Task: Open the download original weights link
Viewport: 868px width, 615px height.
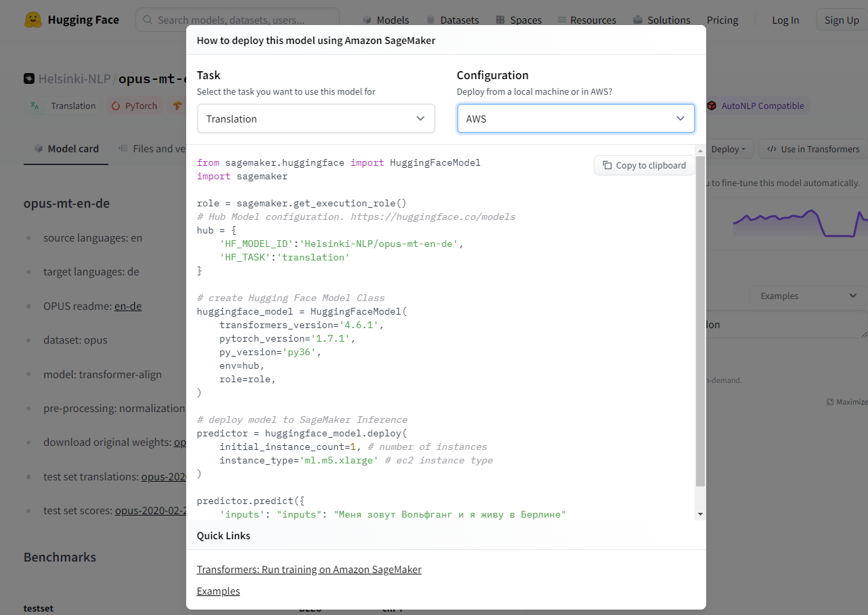Action: click(x=180, y=442)
